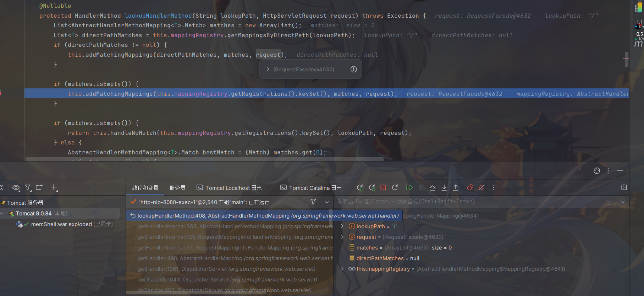644x296 pixels.
Task: Select doService:963 stack frame
Action: point(230,290)
